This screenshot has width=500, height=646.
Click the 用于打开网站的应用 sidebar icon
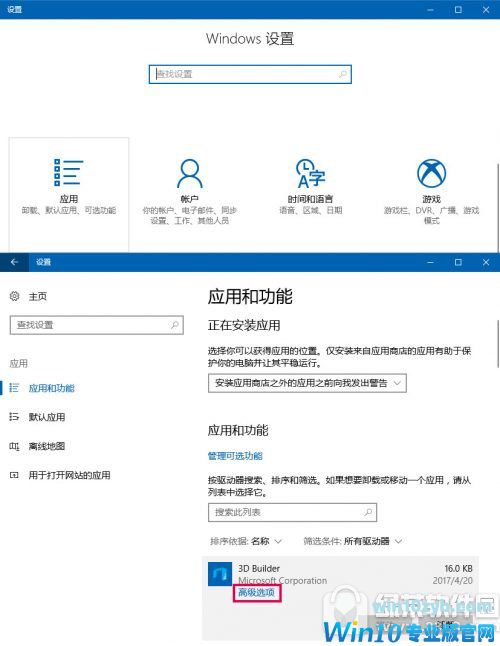(14, 475)
